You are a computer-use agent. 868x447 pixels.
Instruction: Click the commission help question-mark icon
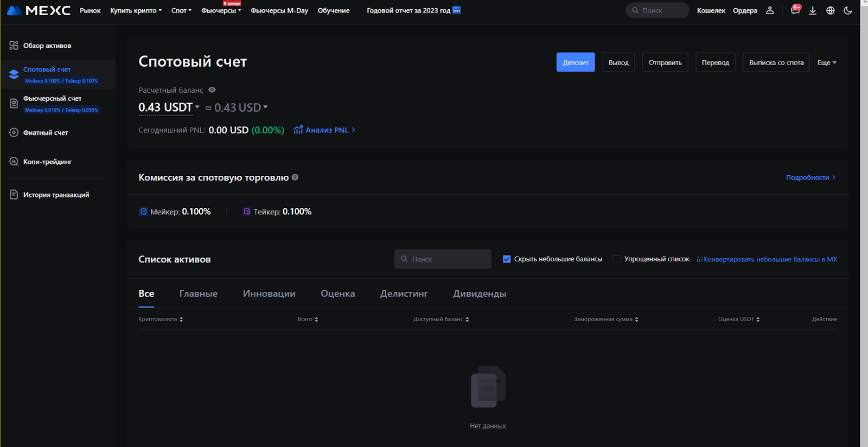tap(295, 177)
